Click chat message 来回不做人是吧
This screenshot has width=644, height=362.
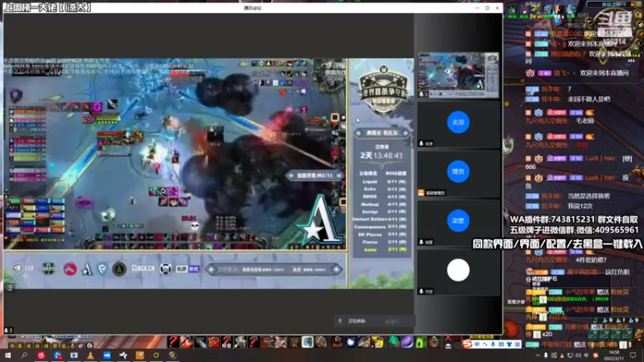[589, 99]
